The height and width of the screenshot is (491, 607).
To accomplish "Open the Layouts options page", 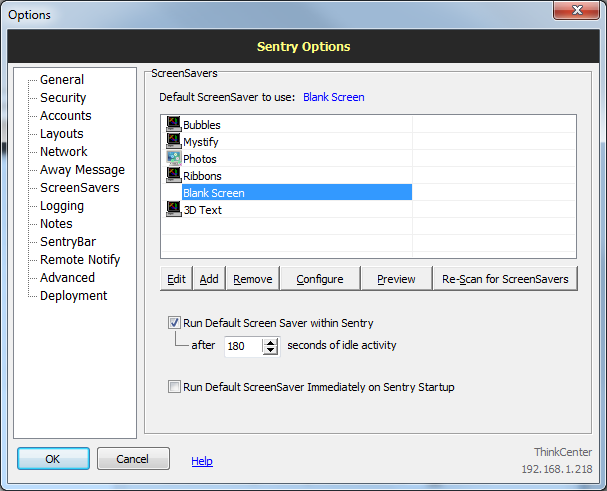I will pyautogui.click(x=62, y=134).
